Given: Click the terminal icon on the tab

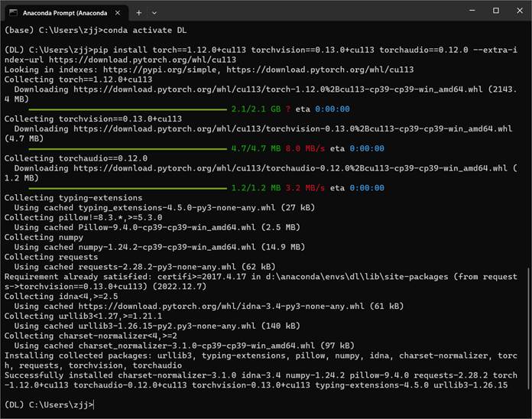Looking at the screenshot, I should [13, 13].
